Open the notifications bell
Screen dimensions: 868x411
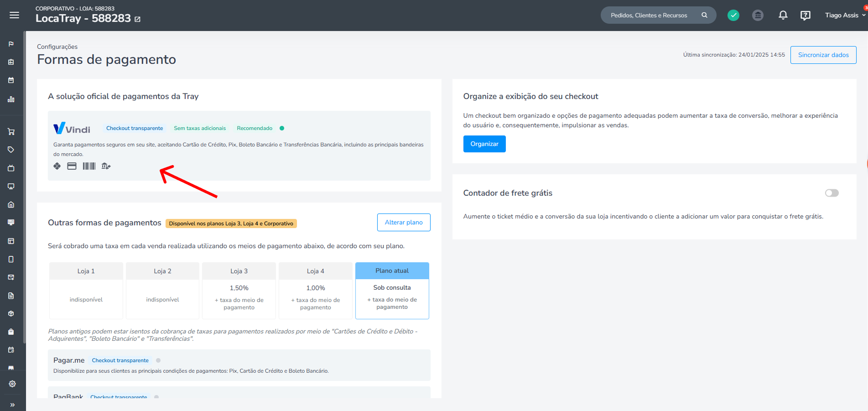(x=783, y=15)
